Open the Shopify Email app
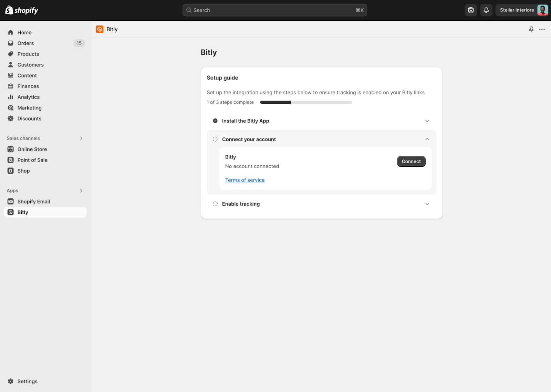 point(34,201)
